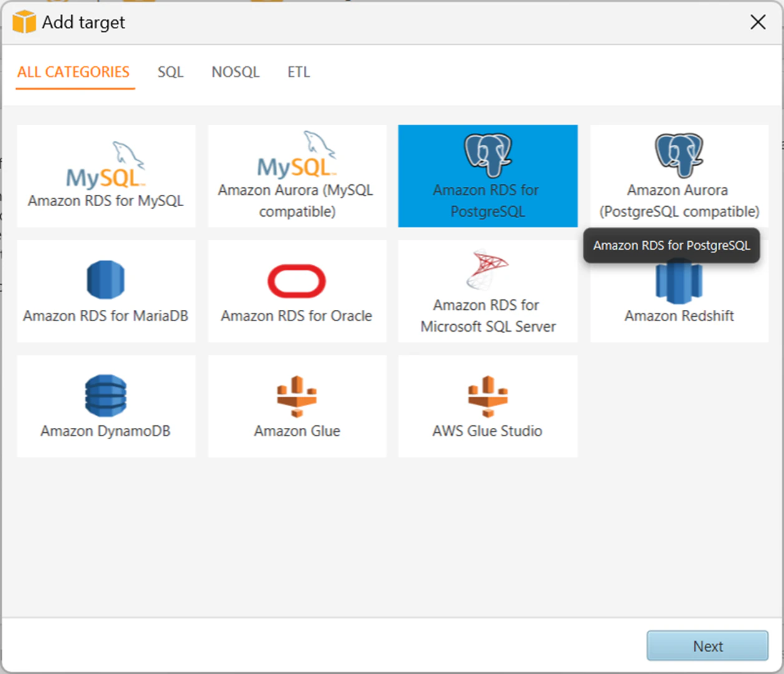
Task: Click the 'Add target' title text
Action: click(x=84, y=22)
